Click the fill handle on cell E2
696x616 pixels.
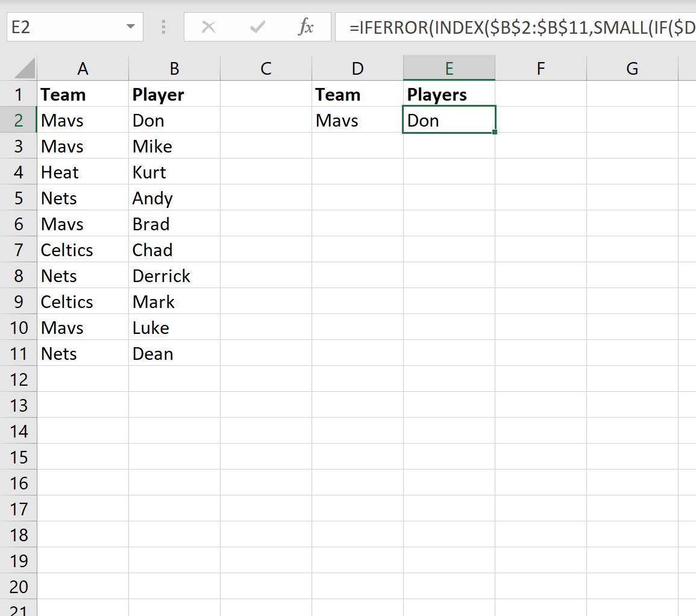click(494, 131)
